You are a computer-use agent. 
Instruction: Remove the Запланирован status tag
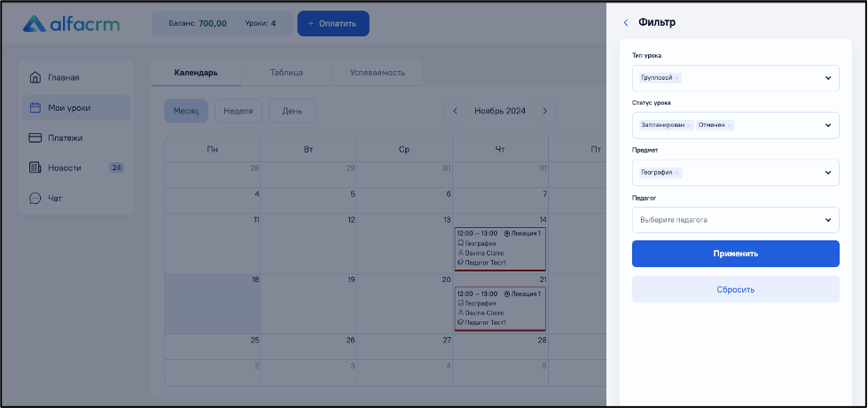pos(689,125)
